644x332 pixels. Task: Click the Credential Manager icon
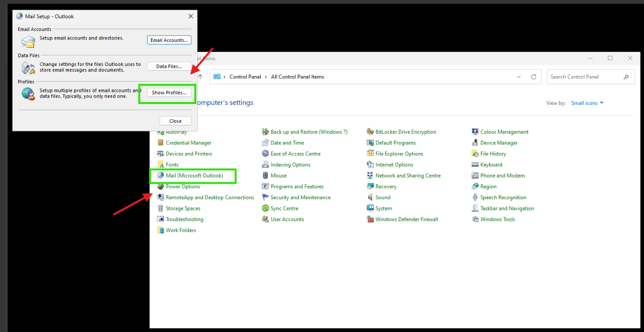pyautogui.click(x=161, y=143)
